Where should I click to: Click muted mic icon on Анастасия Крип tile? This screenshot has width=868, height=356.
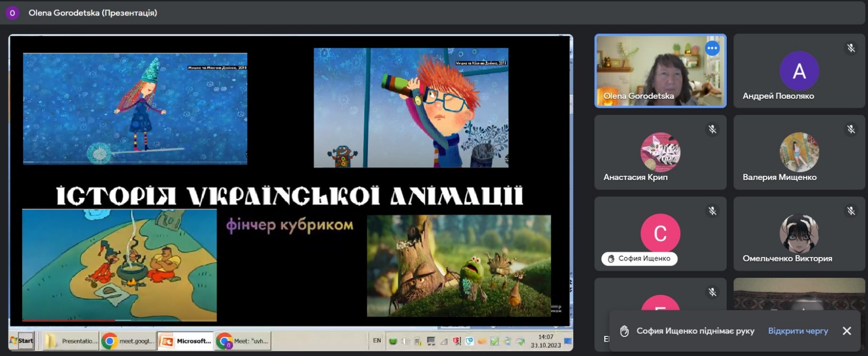712,130
